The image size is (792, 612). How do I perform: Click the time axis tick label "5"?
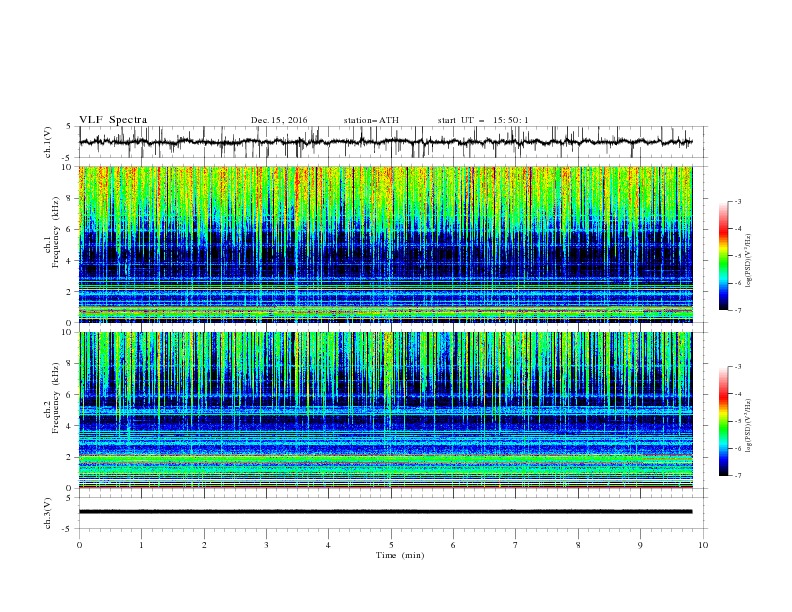point(391,545)
